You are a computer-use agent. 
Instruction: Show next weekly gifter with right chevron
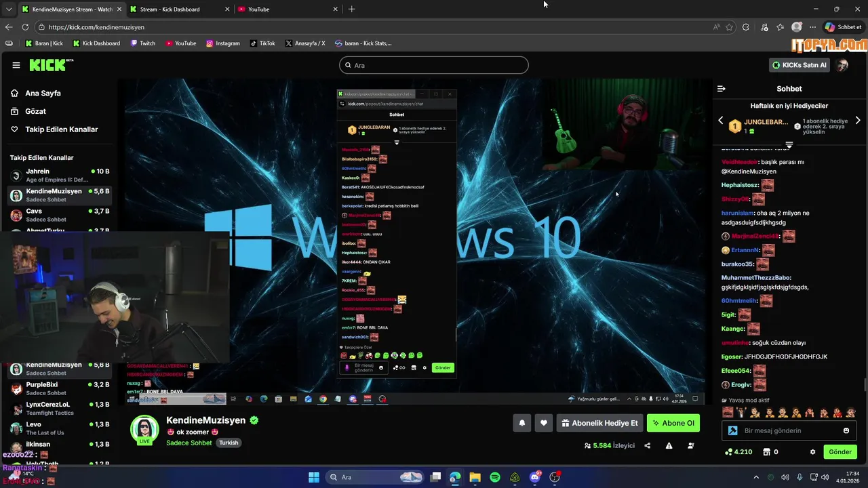pos(858,121)
